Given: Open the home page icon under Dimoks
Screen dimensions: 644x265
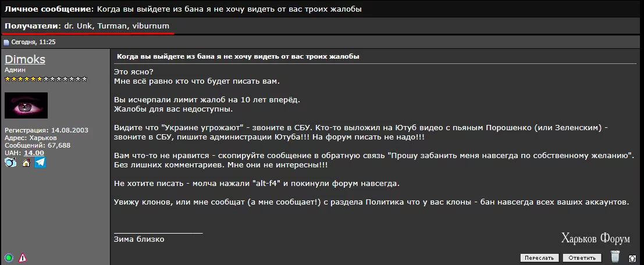Looking at the screenshot, I should coord(26,163).
